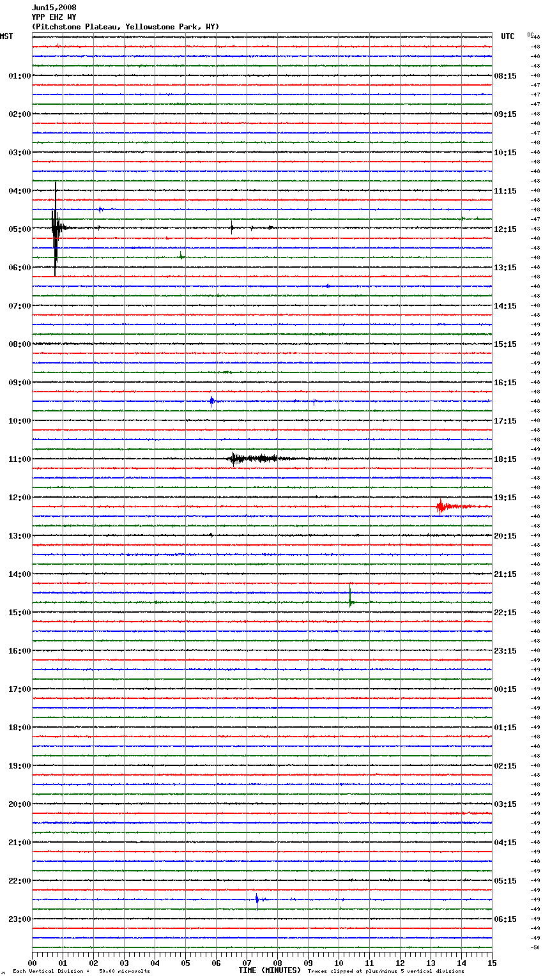Click the 23:15 UTC time label
Viewport: 543px width, 980px height.
point(505,651)
